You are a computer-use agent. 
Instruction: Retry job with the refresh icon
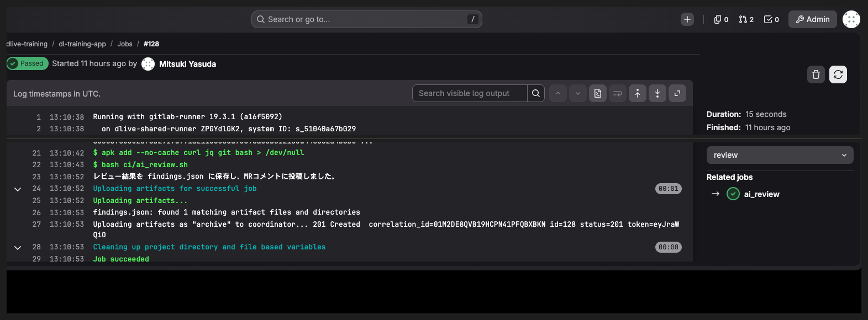838,74
